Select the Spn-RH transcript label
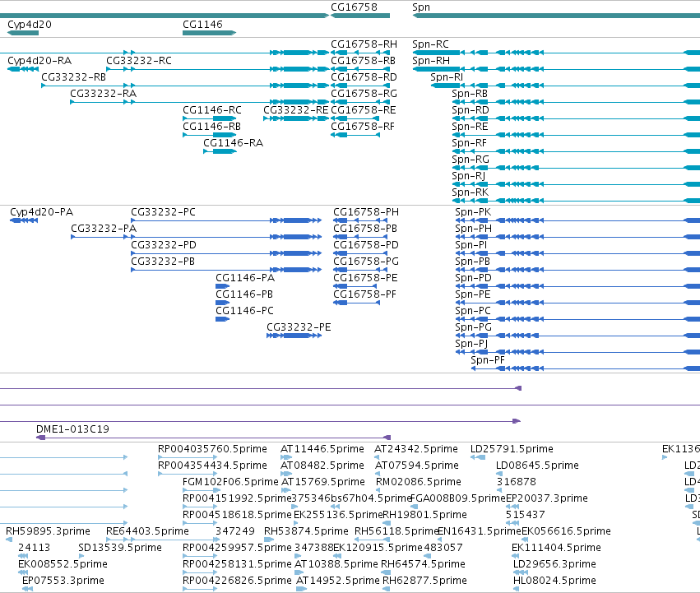 [431, 61]
